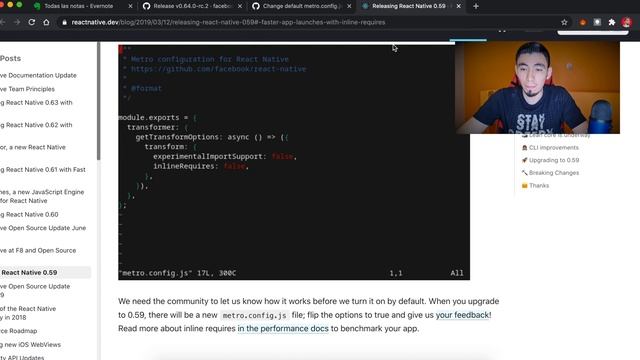The height and width of the screenshot is (360, 640).
Task: Click the webcam video overlay
Action: (x=537, y=87)
